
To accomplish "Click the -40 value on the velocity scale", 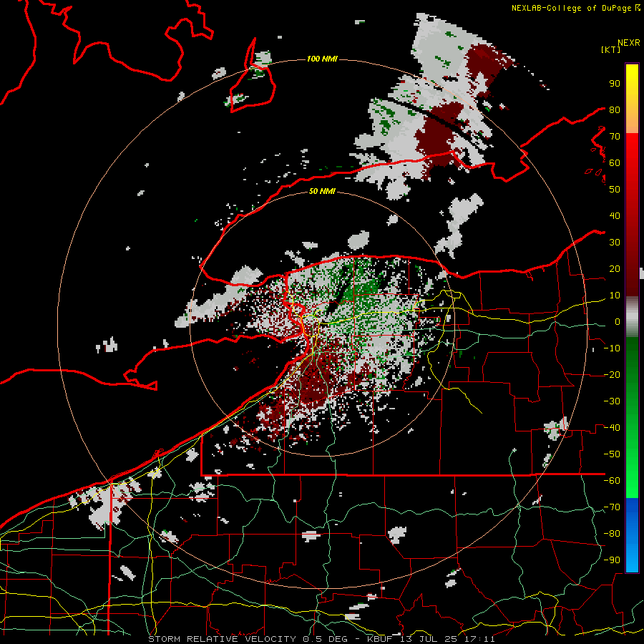I will pyautogui.click(x=612, y=428).
